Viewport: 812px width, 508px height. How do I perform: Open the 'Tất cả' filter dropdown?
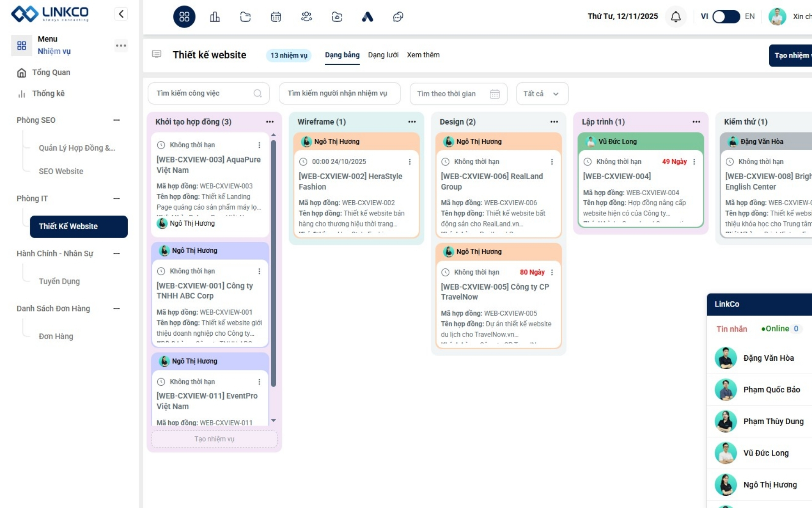(542, 94)
